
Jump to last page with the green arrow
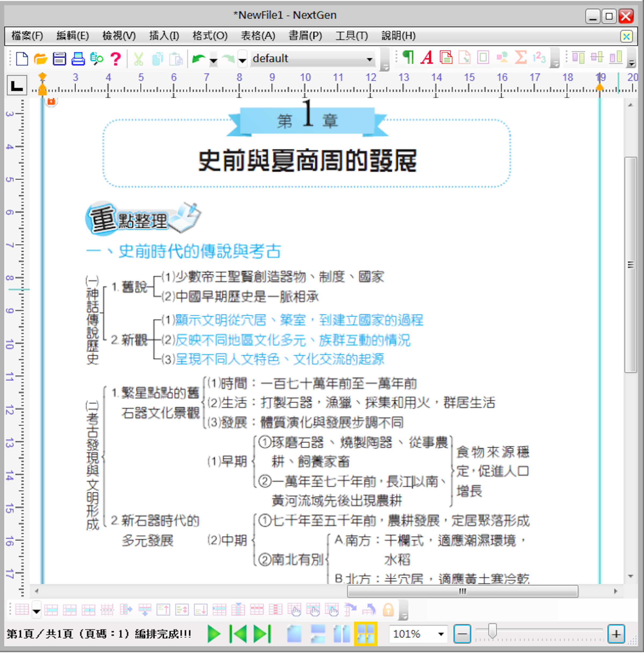click(262, 634)
